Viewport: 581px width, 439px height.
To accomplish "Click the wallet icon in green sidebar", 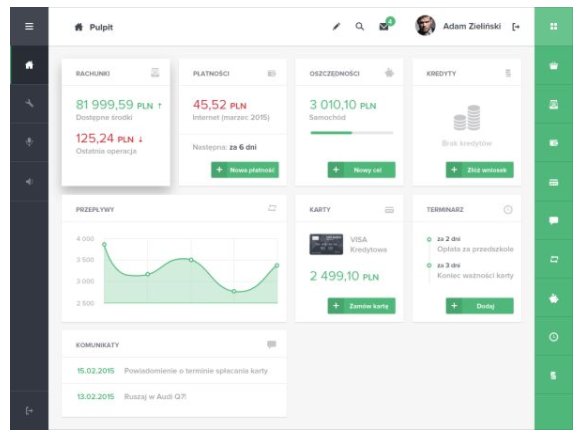I will (x=553, y=143).
